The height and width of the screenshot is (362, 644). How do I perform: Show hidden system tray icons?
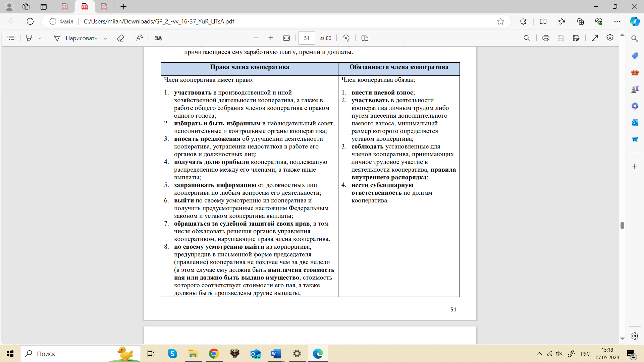[539, 354]
